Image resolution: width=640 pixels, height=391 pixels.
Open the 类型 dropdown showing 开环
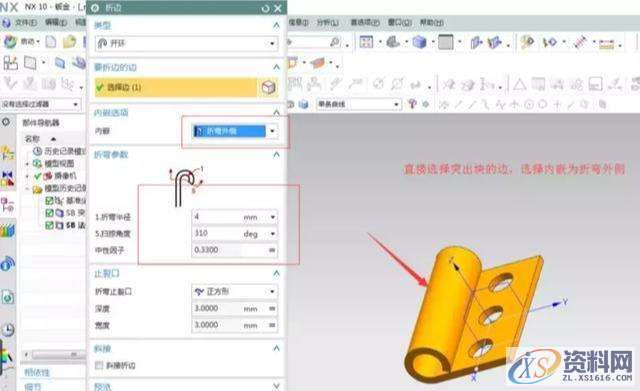[x=187, y=43]
